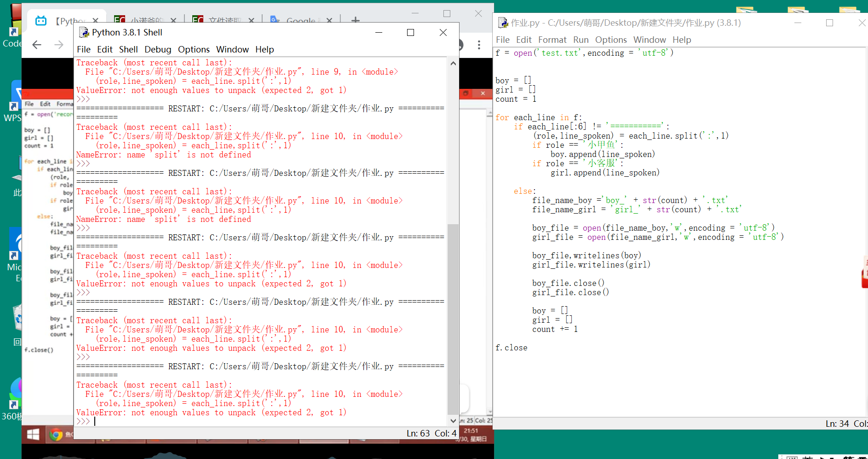Maximize the 作业.py editor window
The width and height of the screenshot is (868, 459).
pos(829,23)
